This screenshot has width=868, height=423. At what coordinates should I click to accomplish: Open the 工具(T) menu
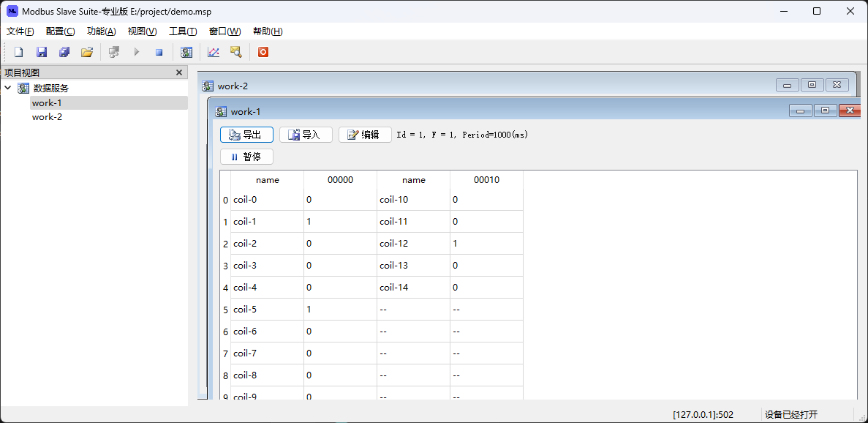pos(183,31)
